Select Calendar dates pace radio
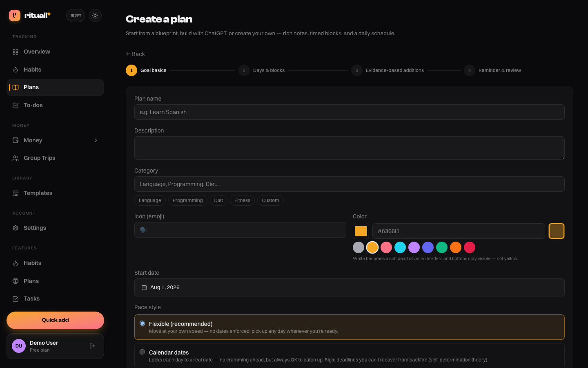This screenshot has width=588, height=368. point(143,352)
